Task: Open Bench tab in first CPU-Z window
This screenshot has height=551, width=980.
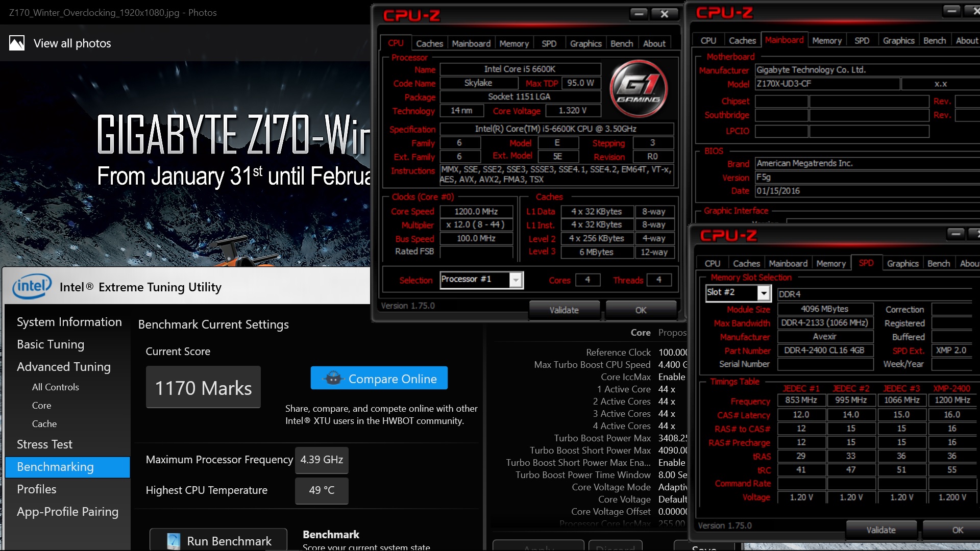Action: pyautogui.click(x=621, y=43)
